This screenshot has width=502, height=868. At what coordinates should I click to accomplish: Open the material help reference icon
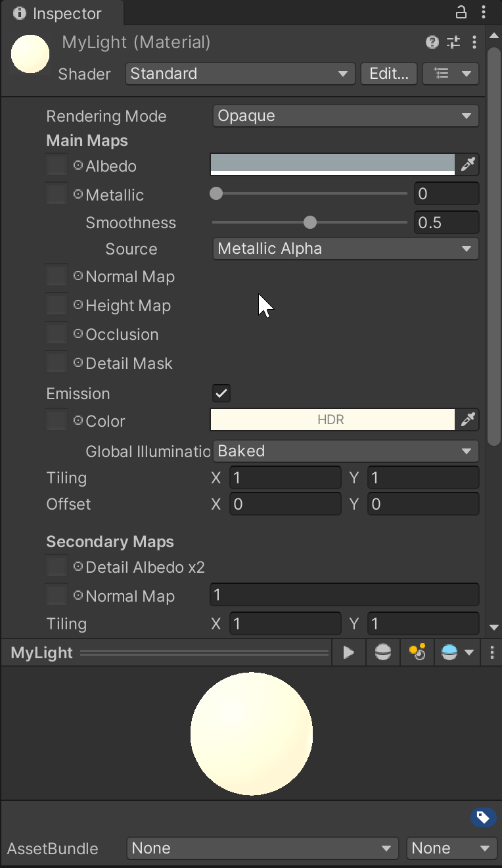(432, 43)
